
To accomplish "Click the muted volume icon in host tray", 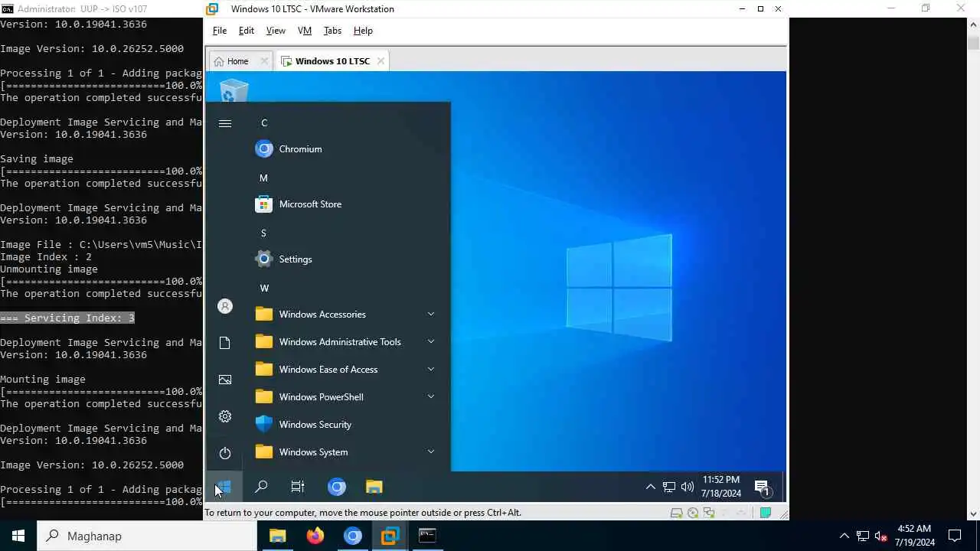I will (x=880, y=536).
